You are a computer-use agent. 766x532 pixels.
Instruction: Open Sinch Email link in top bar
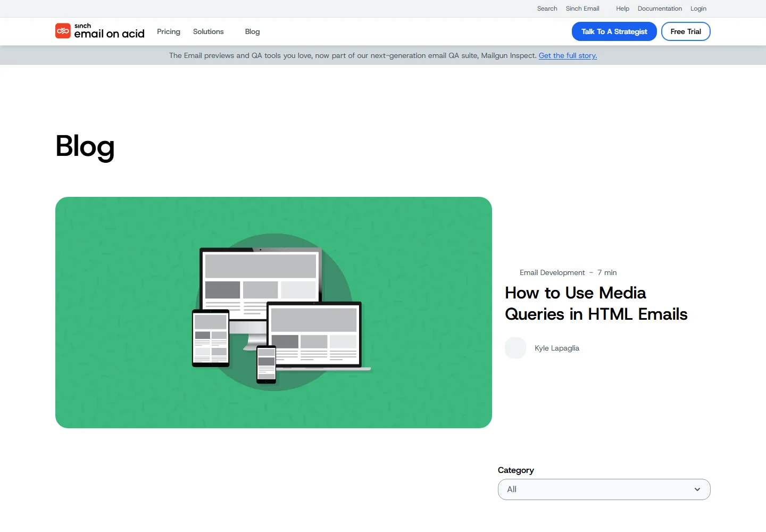click(582, 9)
